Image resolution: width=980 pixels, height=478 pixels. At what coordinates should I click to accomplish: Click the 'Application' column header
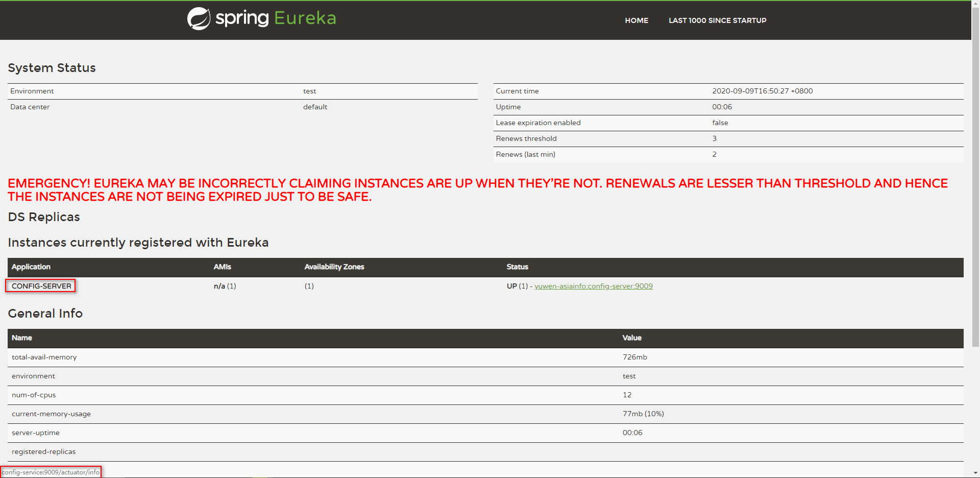[x=31, y=267]
